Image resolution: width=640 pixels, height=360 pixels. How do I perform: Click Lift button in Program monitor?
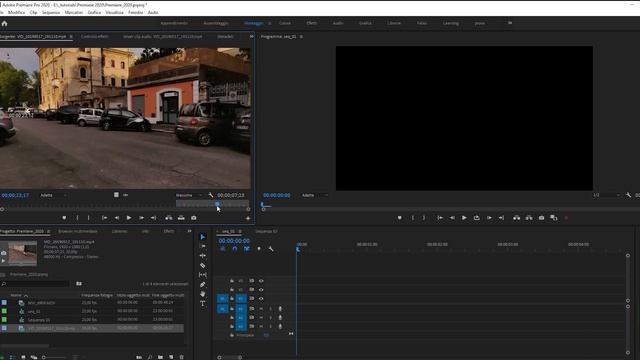pyautogui.click(x=516, y=218)
